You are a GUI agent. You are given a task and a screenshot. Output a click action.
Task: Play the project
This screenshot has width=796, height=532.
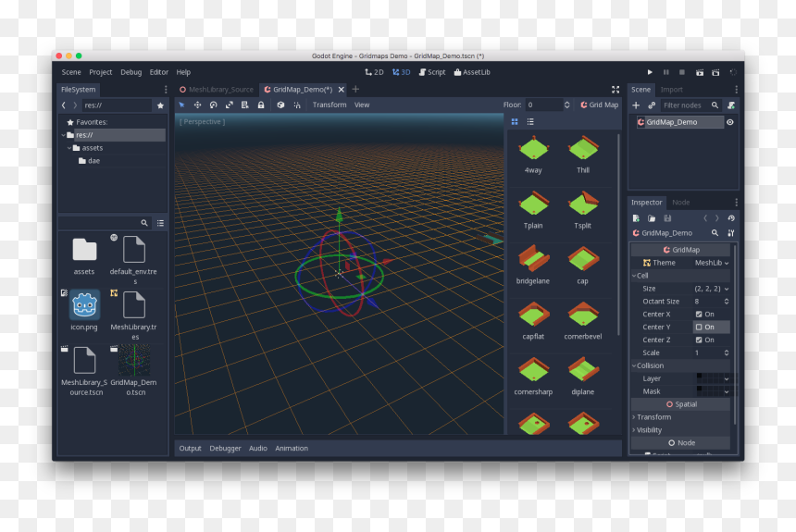click(x=650, y=72)
